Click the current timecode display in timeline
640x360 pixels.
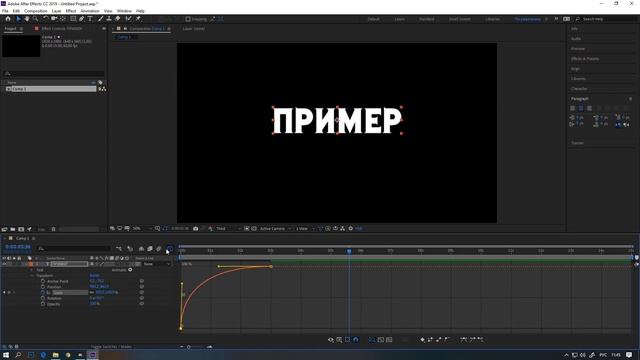pyautogui.click(x=18, y=247)
